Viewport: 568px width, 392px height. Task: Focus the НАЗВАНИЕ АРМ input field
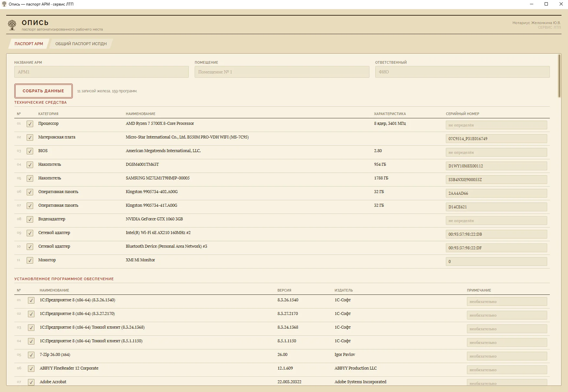(x=101, y=72)
